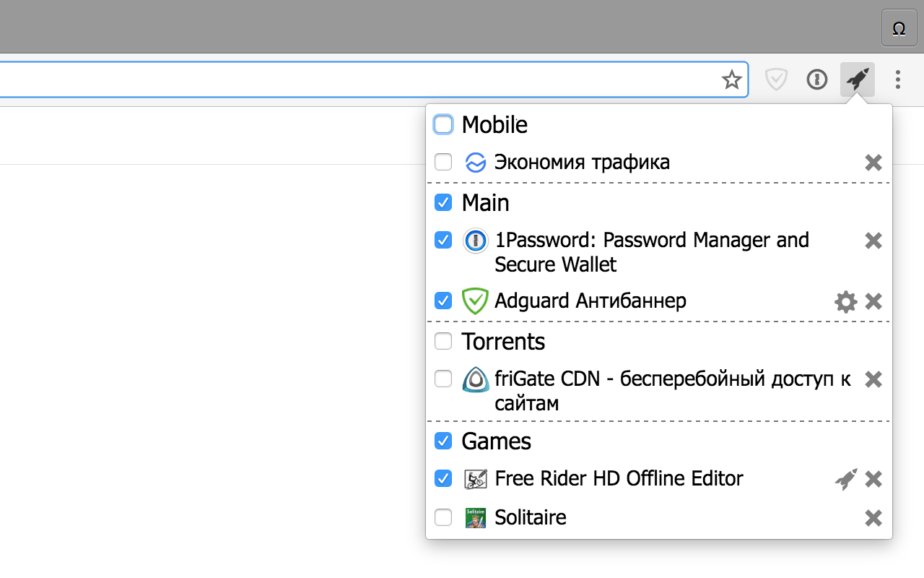Enable the friGate CDN checkbox

point(443,379)
